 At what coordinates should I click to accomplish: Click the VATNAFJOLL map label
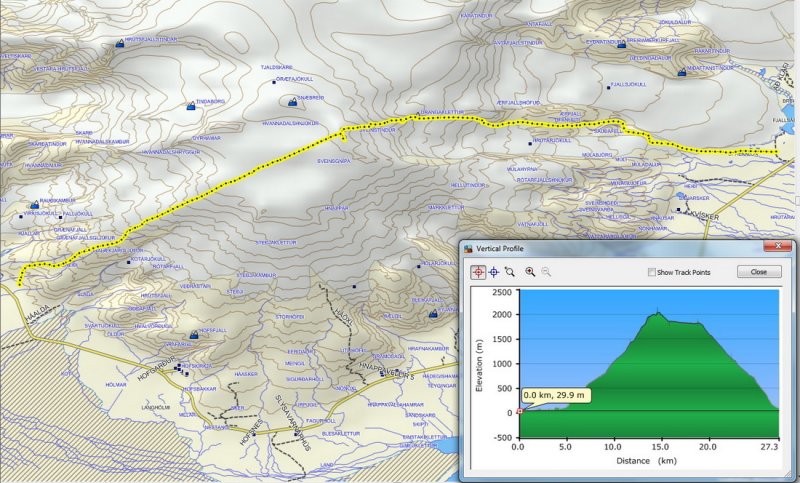[x=533, y=224]
